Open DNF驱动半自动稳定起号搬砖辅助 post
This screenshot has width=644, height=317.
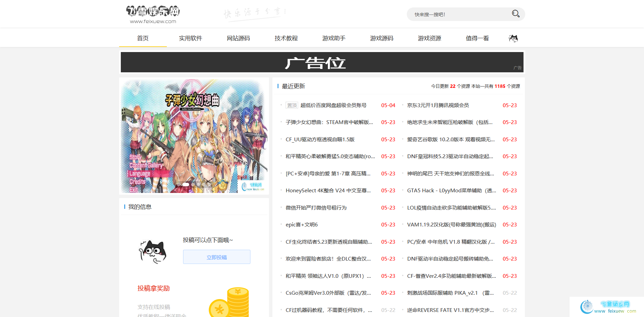(x=450, y=259)
